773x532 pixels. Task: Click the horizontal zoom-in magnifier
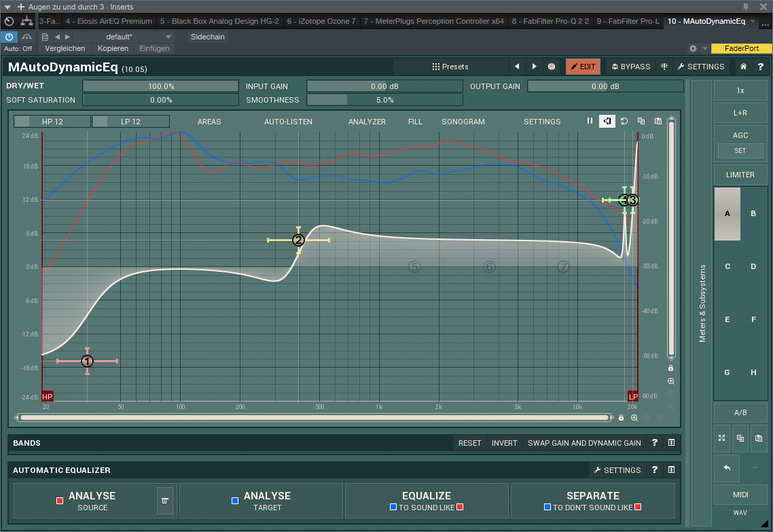click(634, 418)
